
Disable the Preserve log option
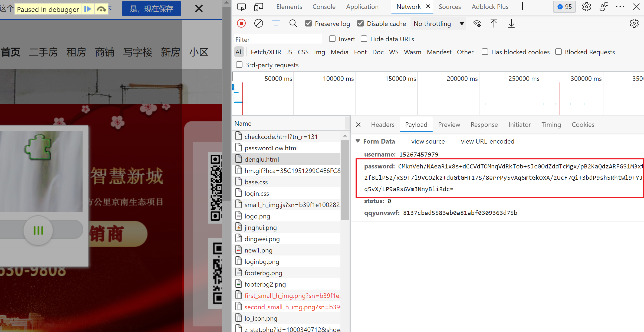point(308,23)
